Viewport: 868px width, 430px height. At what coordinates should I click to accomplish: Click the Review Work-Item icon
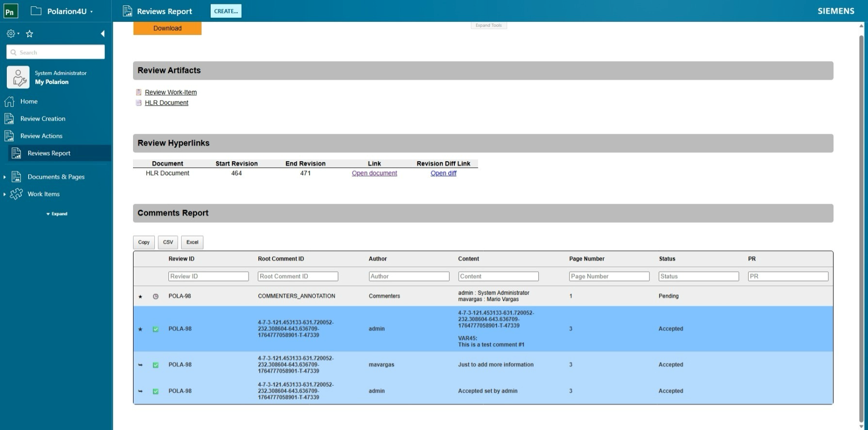[139, 92]
